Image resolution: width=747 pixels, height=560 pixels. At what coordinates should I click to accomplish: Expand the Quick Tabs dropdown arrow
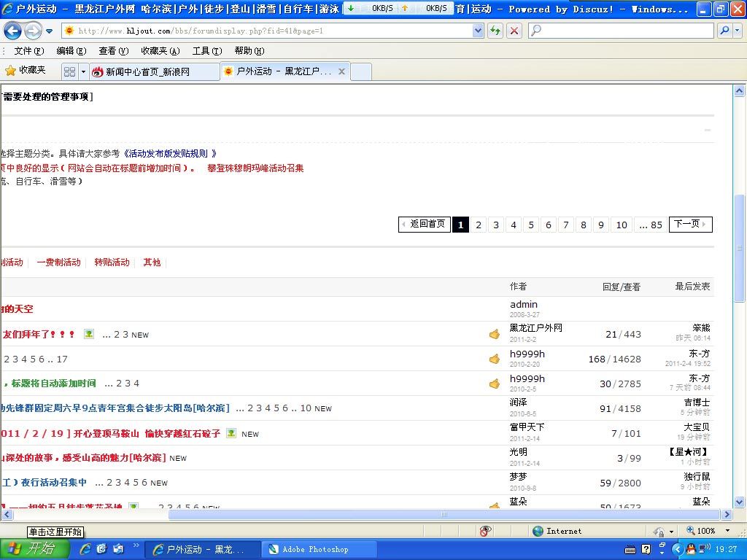point(83,71)
